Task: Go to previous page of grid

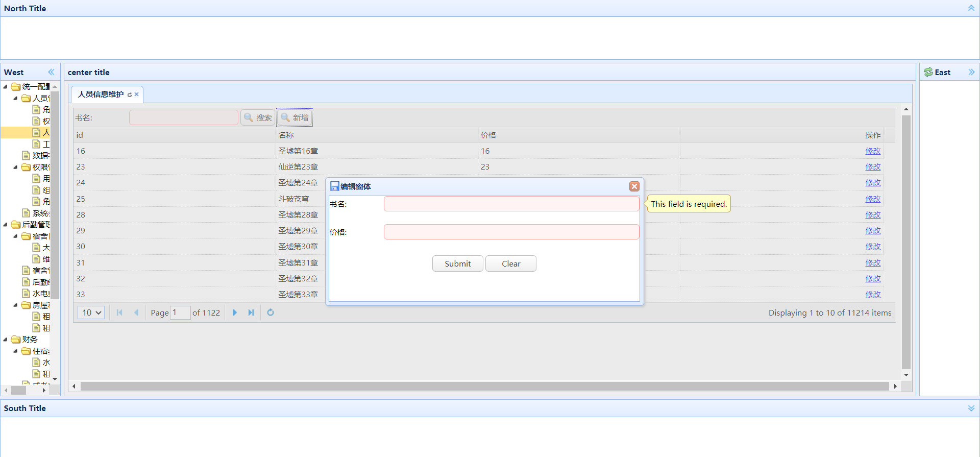Action: tap(136, 312)
